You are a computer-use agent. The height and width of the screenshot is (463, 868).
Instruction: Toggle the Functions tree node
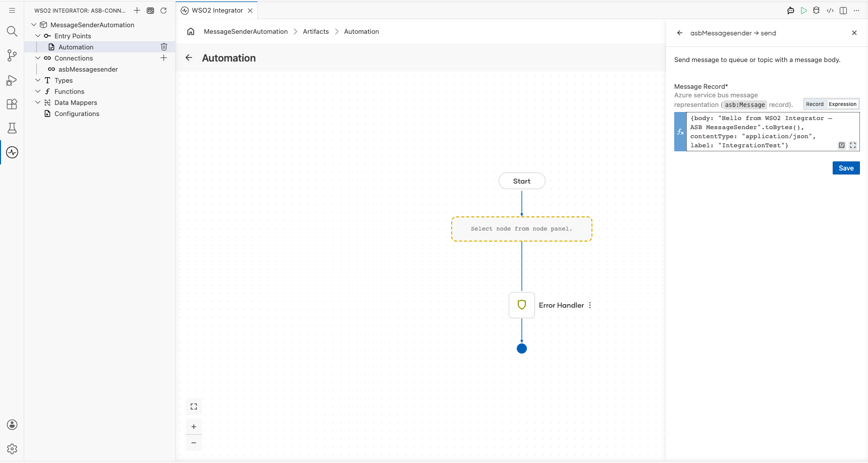coord(38,91)
